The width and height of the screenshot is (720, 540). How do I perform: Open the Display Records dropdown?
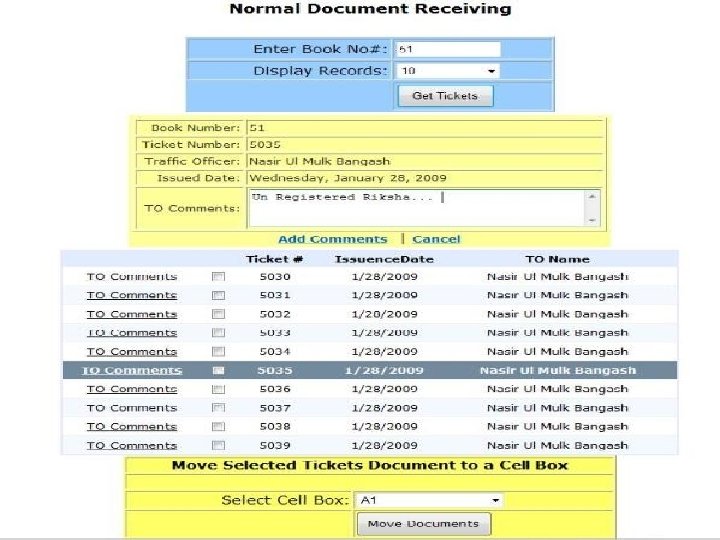[447, 71]
